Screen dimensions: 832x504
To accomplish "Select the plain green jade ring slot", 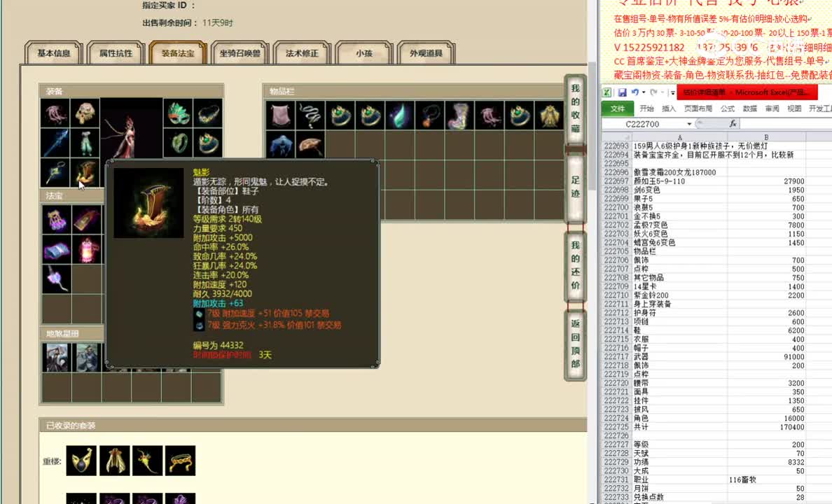I will pyautogui.click(x=179, y=143).
